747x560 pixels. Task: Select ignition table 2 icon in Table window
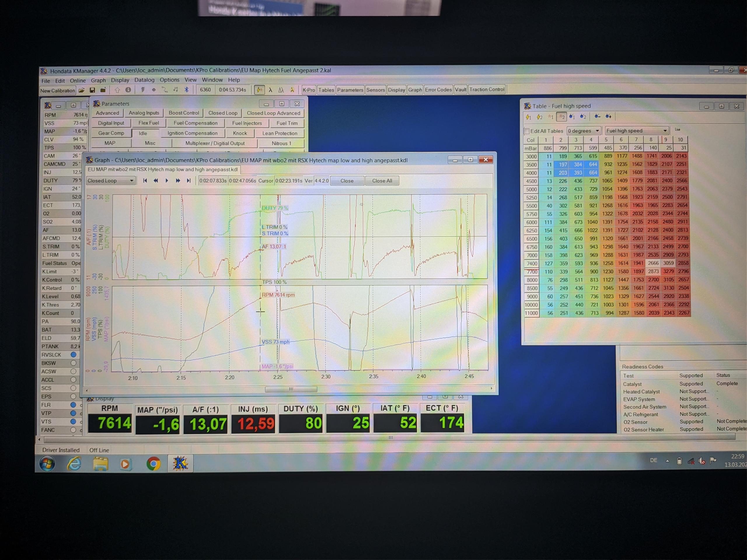(x=540, y=117)
